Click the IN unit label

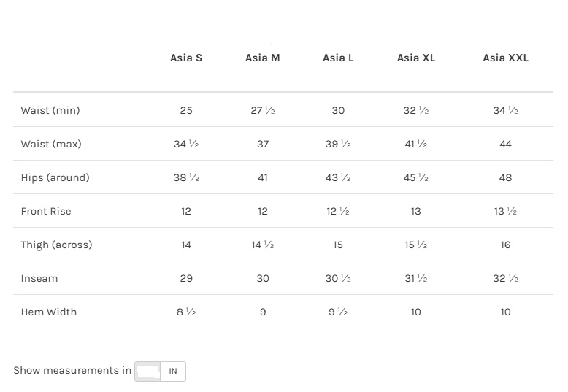click(173, 371)
